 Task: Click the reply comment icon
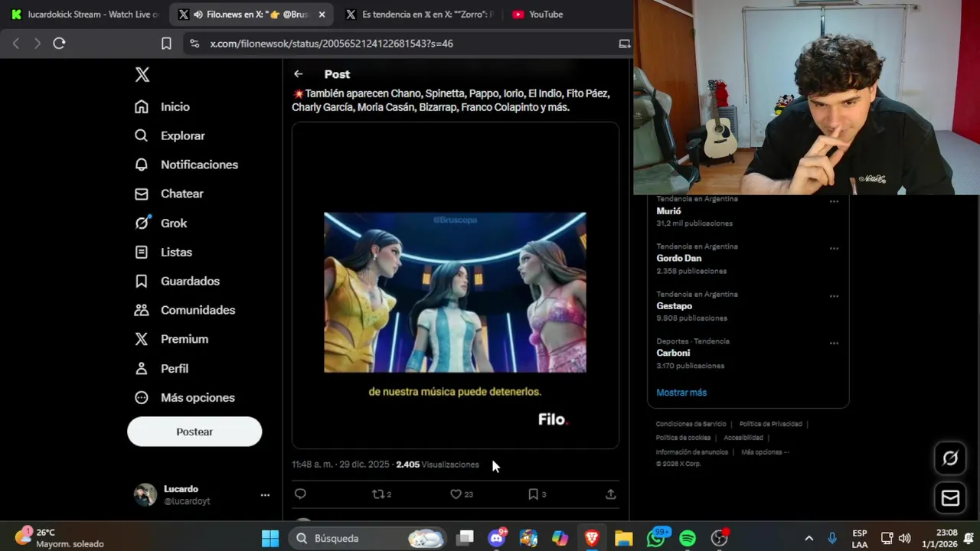(x=300, y=494)
